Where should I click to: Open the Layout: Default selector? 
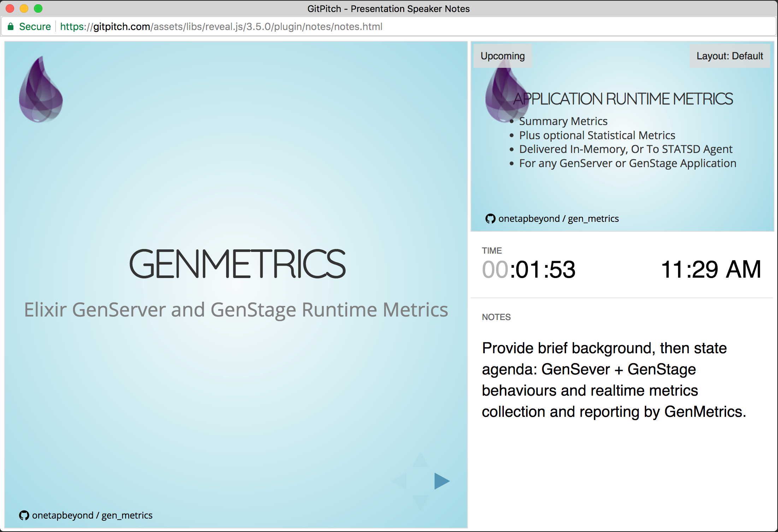(730, 56)
